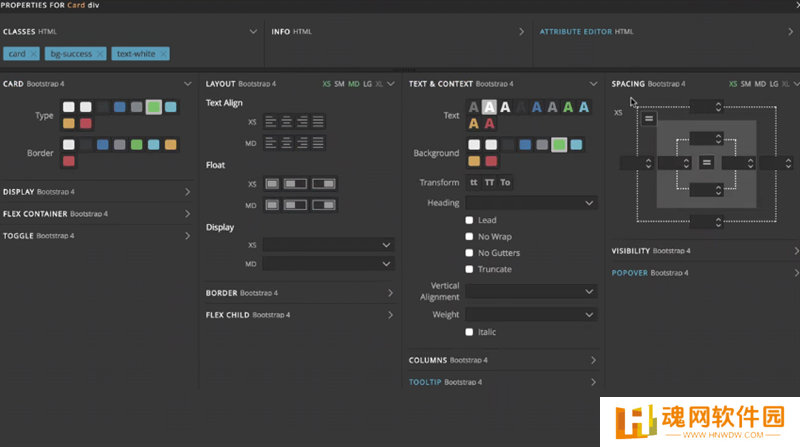The image size is (800, 447).
Task: Set float left for XS
Action: point(295,184)
